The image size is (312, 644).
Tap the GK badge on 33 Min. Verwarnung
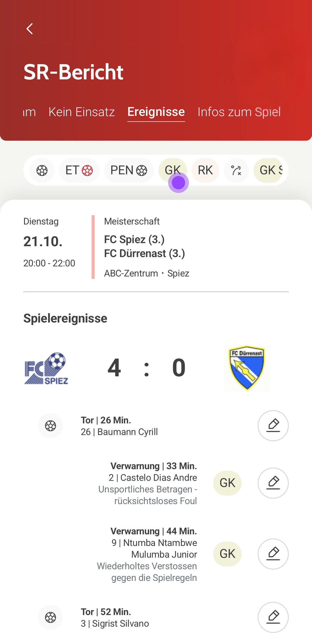(x=227, y=483)
